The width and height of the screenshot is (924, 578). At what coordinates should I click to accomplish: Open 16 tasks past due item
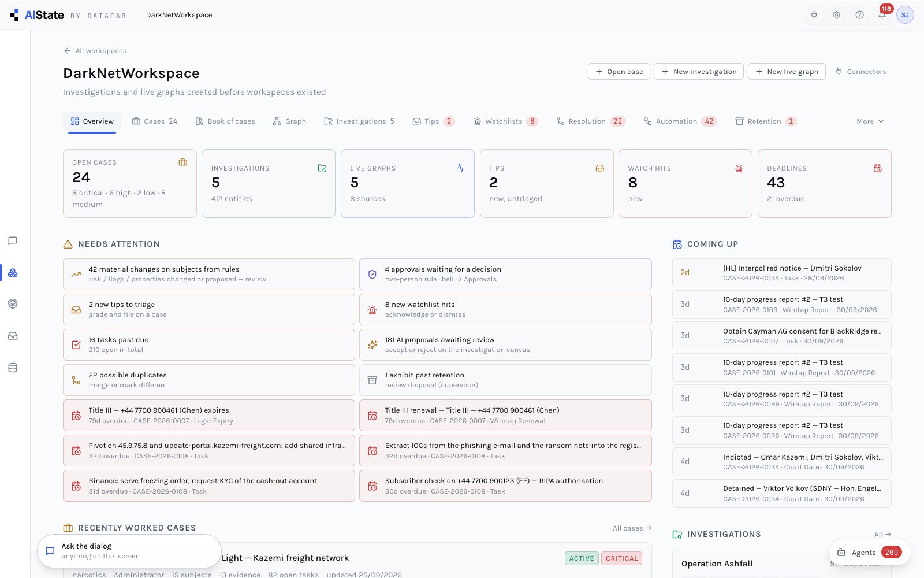[x=209, y=344]
